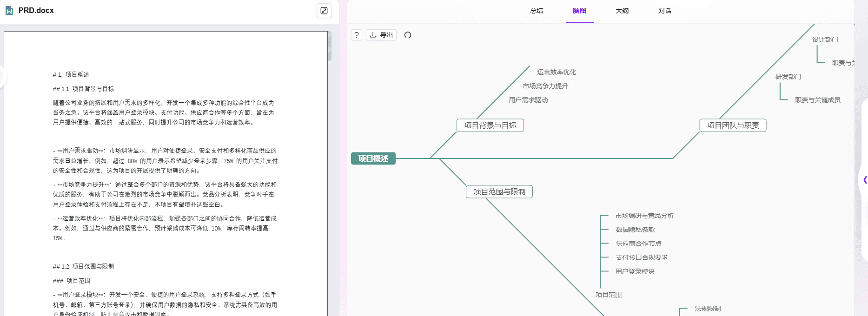Click the 市场调研与竞品分析 leaf
This screenshot has height=316, width=868.
coord(644,216)
